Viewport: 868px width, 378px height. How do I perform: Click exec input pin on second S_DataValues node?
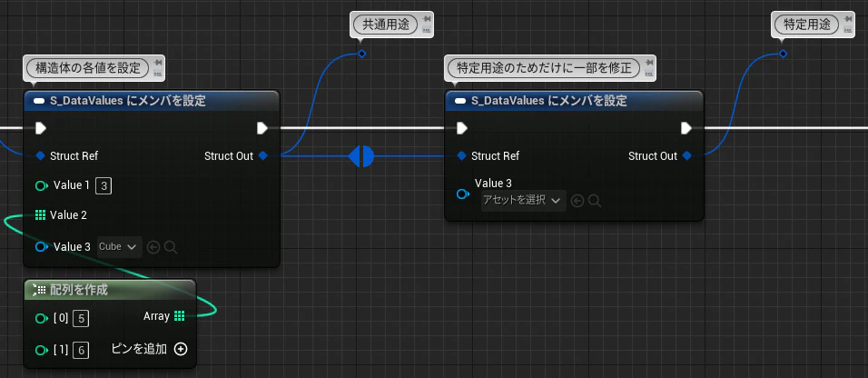[x=462, y=128]
